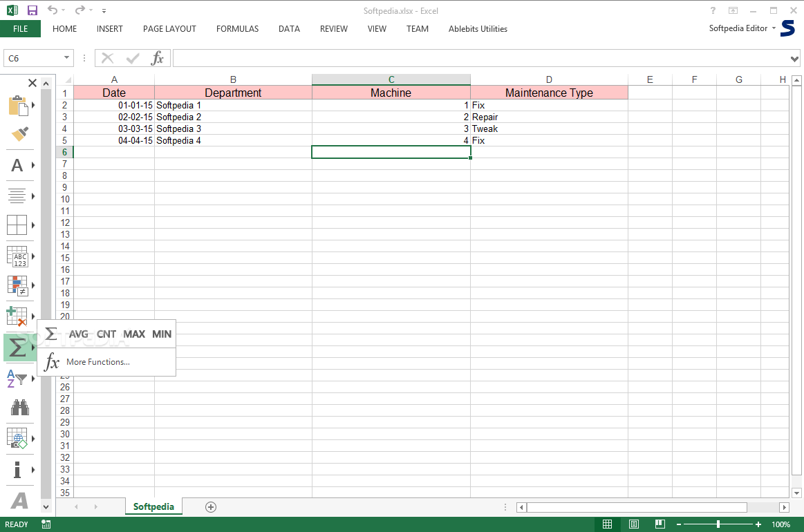Viewport: 804px width, 532px height.
Task: Click the Find binoculars icon
Action: 19,408
